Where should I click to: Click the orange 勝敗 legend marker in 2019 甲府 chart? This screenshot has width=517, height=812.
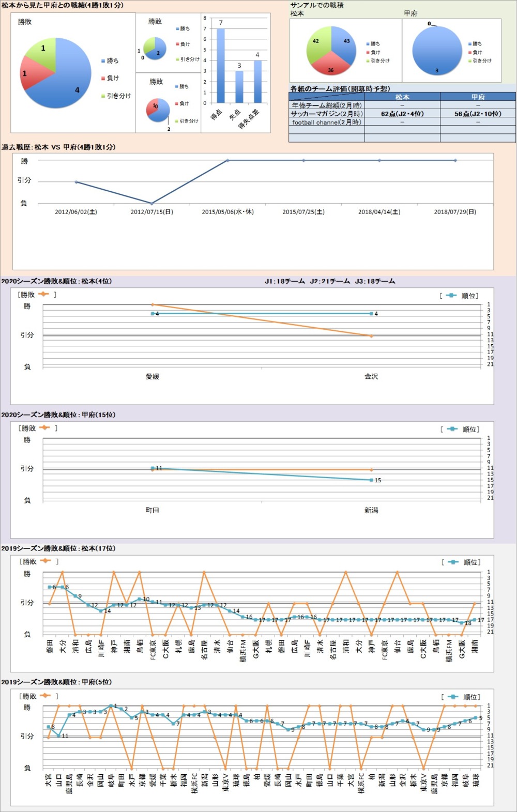click(x=45, y=696)
